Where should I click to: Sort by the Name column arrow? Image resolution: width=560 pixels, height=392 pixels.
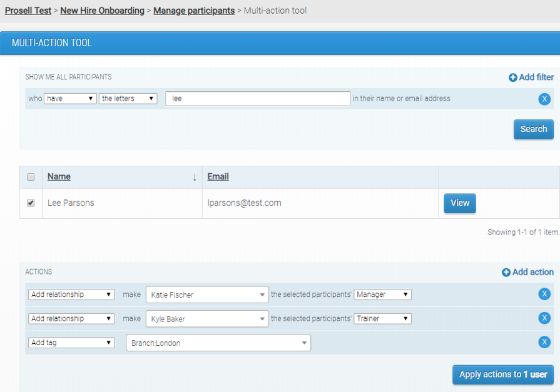pyautogui.click(x=195, y=178)
